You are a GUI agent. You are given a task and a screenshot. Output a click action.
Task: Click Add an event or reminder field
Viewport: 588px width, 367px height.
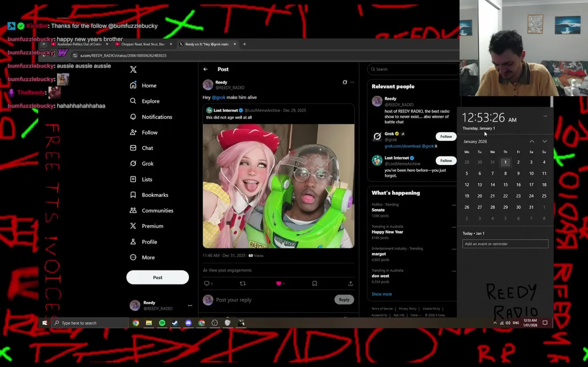point(505,244)
